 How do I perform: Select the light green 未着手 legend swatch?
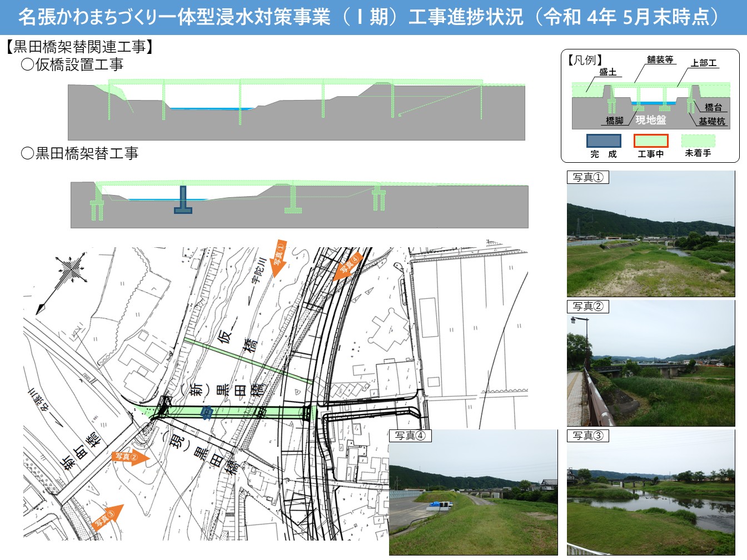pyautogui.click(x=698, y=141)
